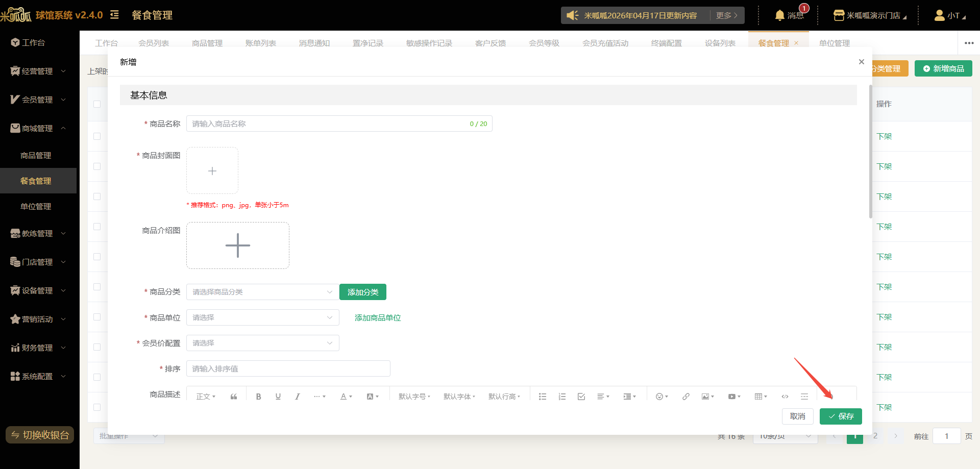The height and width of the screenshot is (469, 980).
Task: Insert a blockquote in description editor
Action: pos(234,397)
